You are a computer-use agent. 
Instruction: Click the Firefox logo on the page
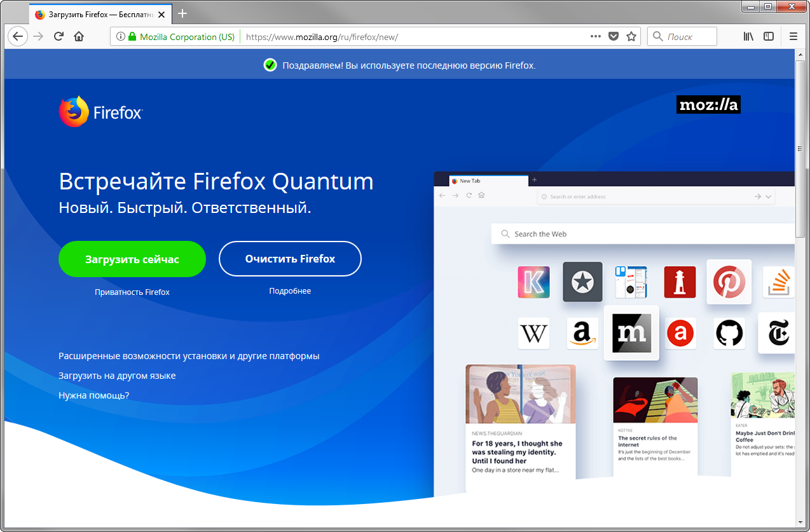pos(100,112)
